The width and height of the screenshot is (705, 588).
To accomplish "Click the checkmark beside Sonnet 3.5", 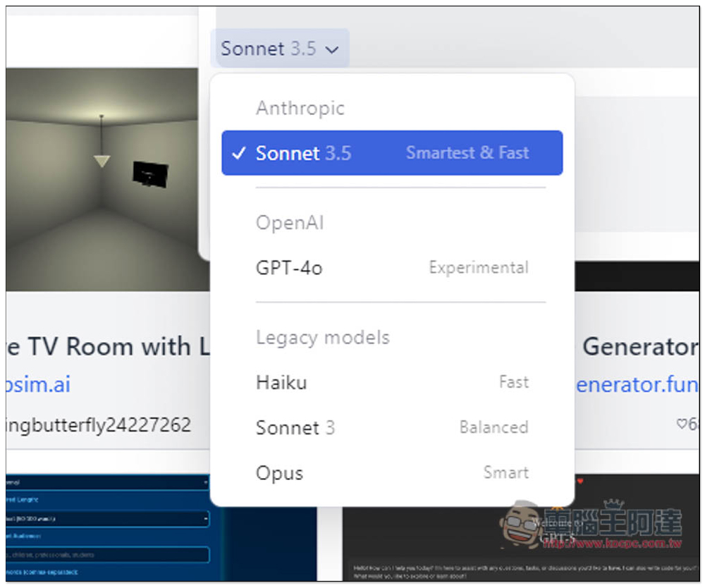I will point(238,153).
